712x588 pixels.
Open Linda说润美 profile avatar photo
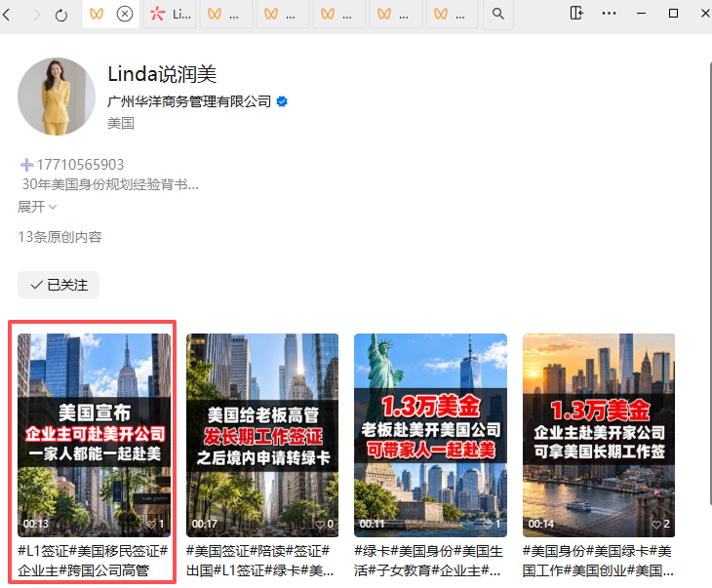(57, 97)
